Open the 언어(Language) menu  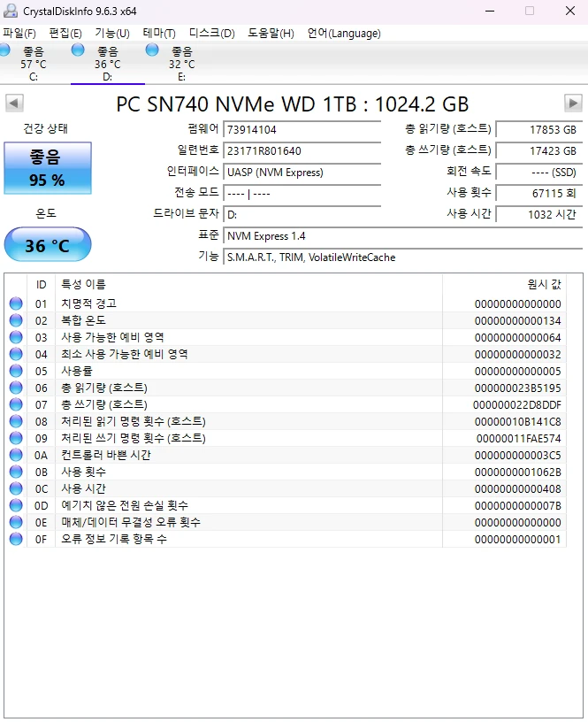344,33
